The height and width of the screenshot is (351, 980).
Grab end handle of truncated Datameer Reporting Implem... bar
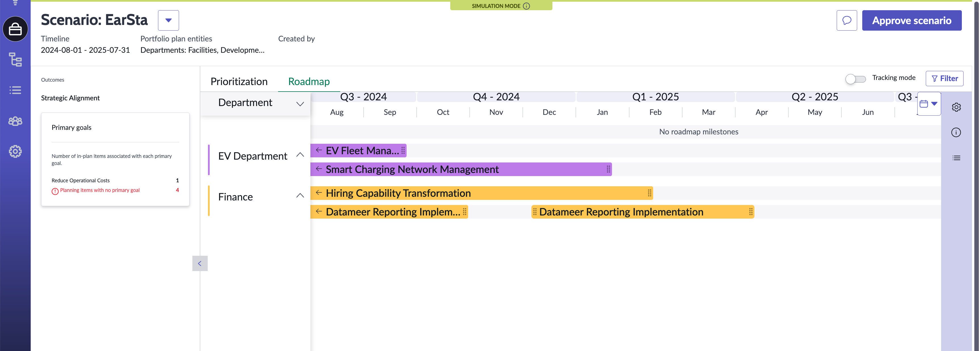pos(464,212)
